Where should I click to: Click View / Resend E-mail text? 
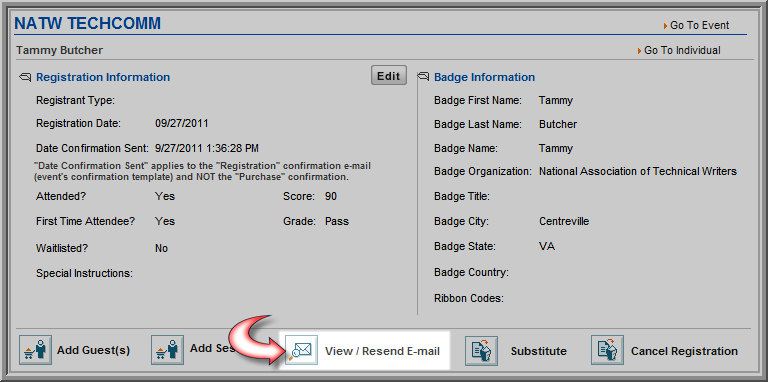pos(383,351)
